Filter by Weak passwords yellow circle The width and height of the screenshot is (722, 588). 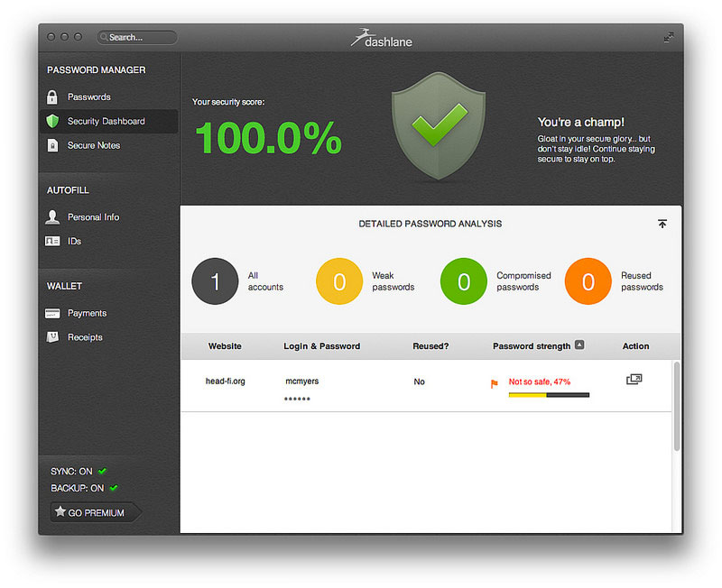tap(339, 281)
